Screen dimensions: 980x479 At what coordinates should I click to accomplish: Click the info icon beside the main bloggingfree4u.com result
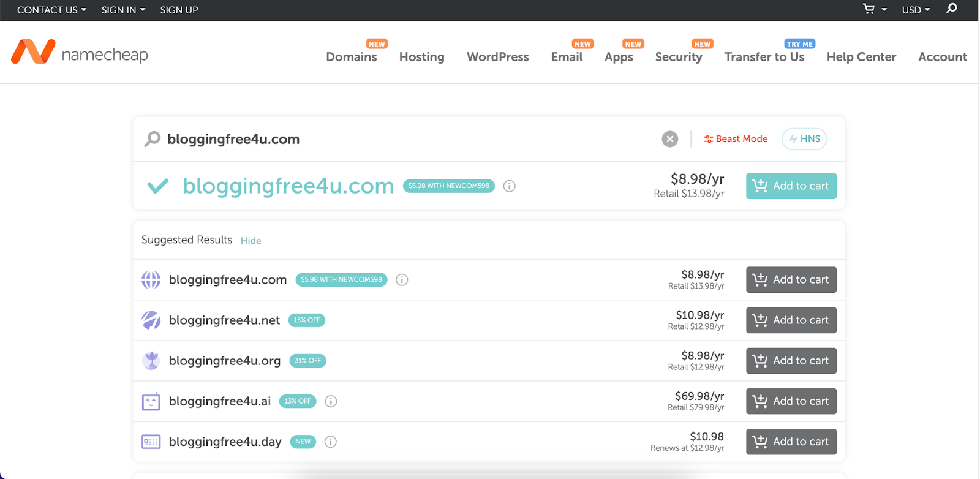point(509,186)
